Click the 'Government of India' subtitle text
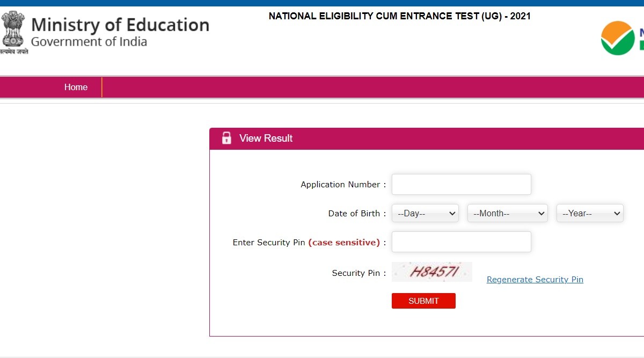 [89, 42]
